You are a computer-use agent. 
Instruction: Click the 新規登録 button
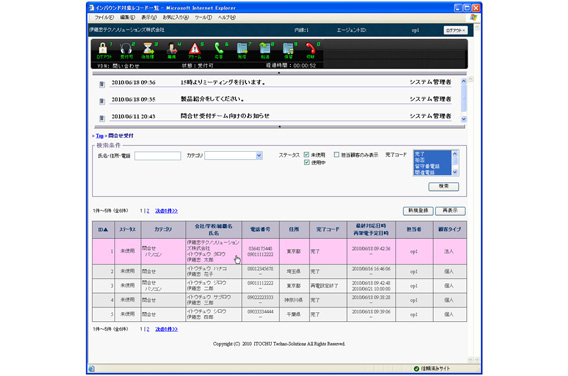tap(418, 210)
